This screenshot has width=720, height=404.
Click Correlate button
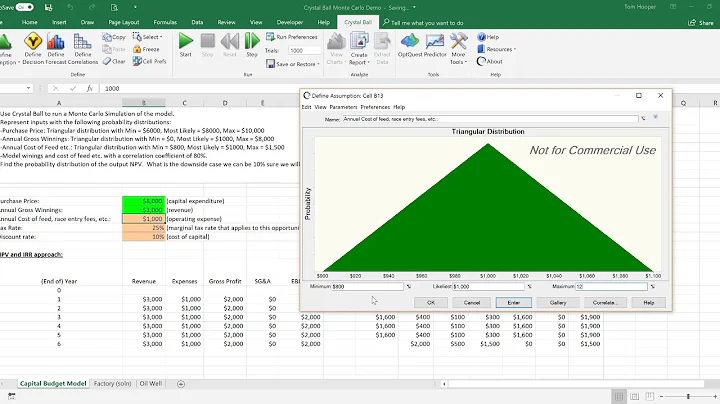605,303
